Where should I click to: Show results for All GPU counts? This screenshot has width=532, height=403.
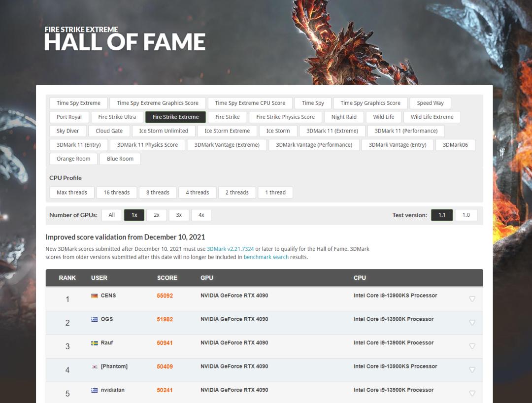coord(112,215)
